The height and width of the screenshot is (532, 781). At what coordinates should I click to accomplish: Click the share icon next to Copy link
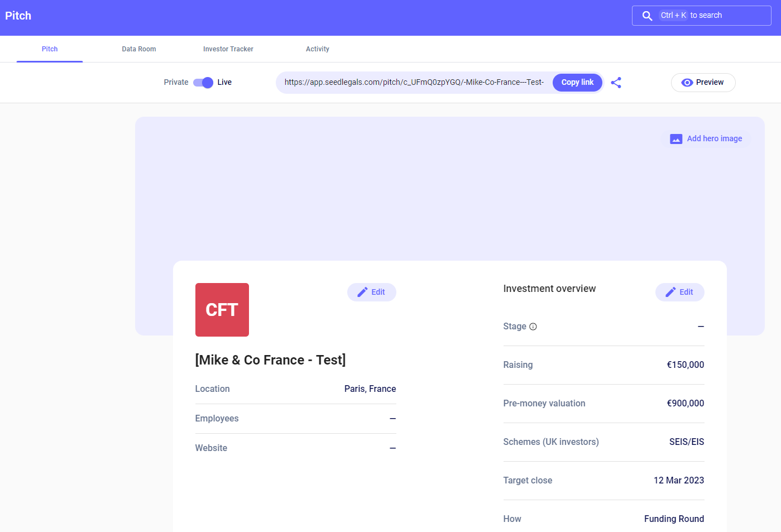pos(616,83)
